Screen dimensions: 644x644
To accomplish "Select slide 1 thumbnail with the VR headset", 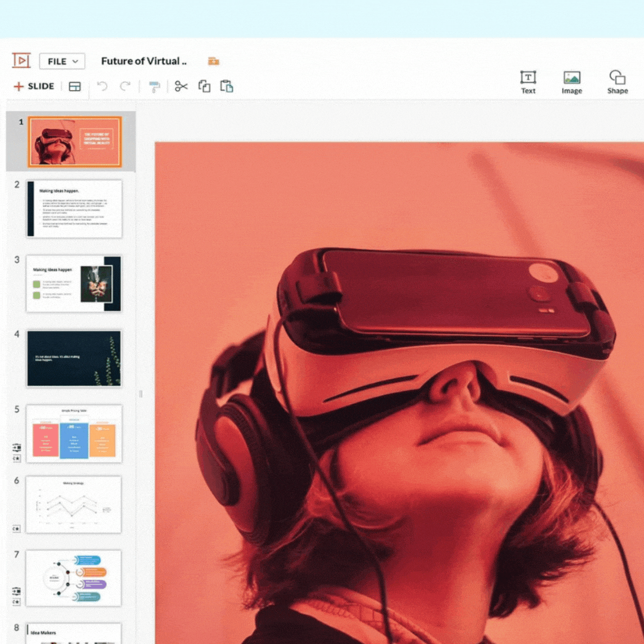I will 75,142.
